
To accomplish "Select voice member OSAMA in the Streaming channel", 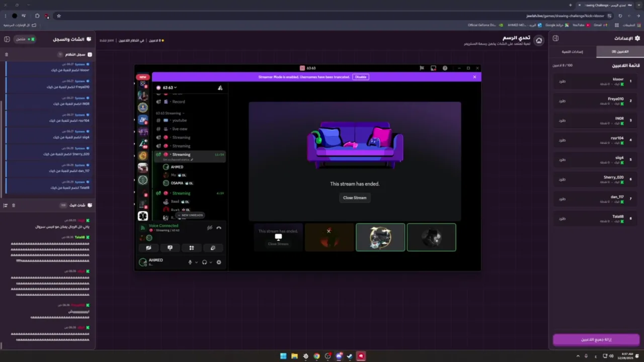I will pos(177,183).
